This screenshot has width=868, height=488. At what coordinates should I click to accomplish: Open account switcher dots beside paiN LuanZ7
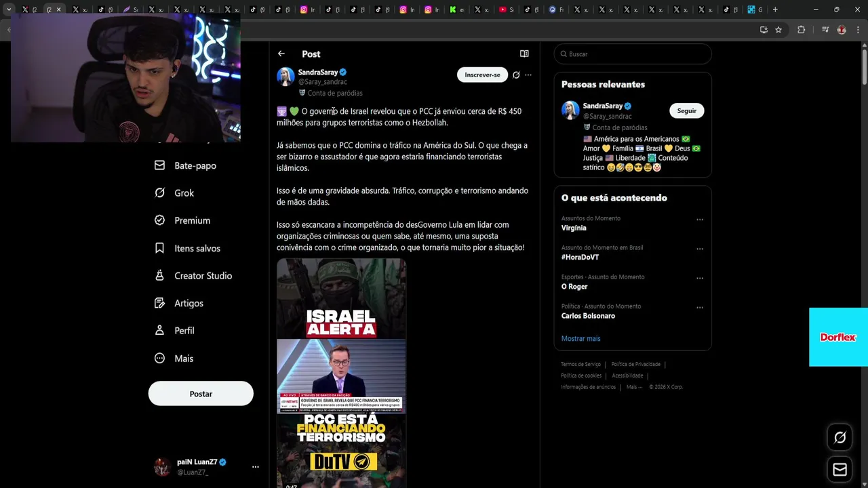tap(256, 466)
